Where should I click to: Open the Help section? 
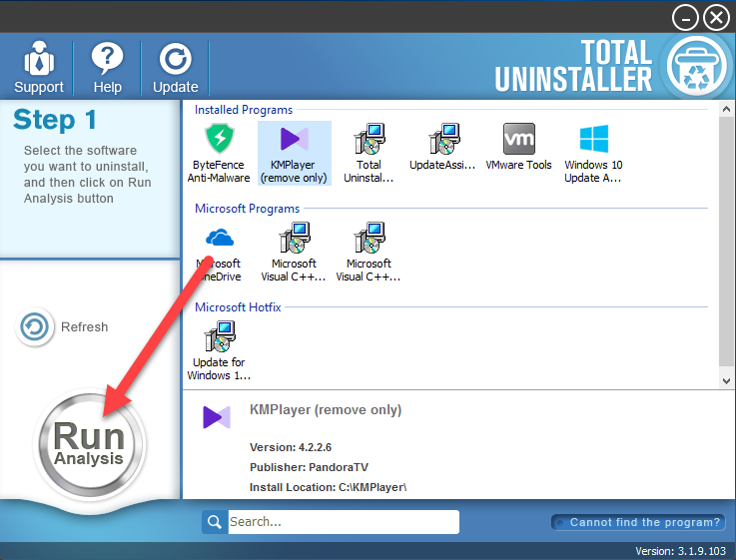tap(107, 68)
